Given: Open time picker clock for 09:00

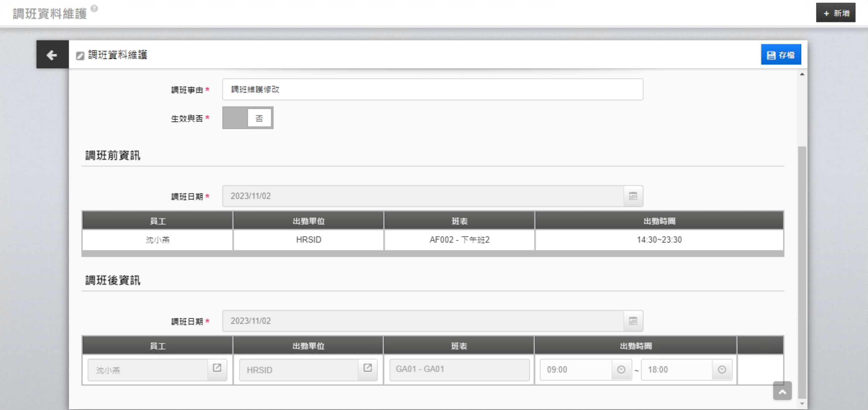Looking at the screenshot, I should click(621, 370).
